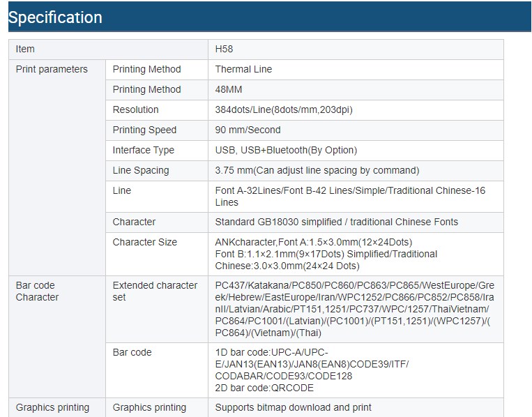This screenshot has width=532, height=417.
Task: Select the 2D bar code:QRCODE text
Action: 264,388
